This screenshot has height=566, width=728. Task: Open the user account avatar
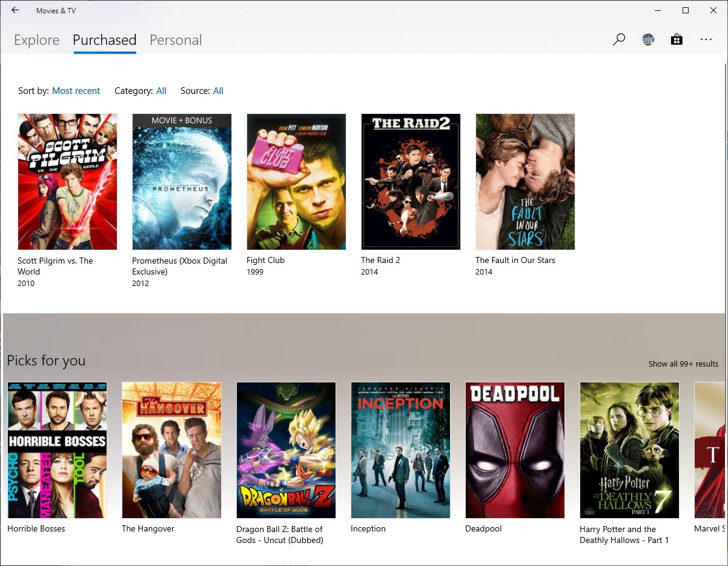[x=648, y=40]
